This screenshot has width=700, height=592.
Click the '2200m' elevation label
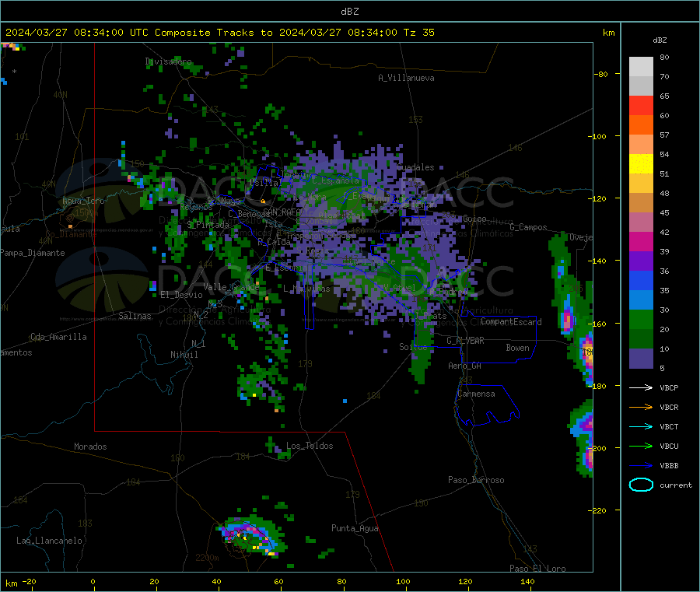[207, 558]
